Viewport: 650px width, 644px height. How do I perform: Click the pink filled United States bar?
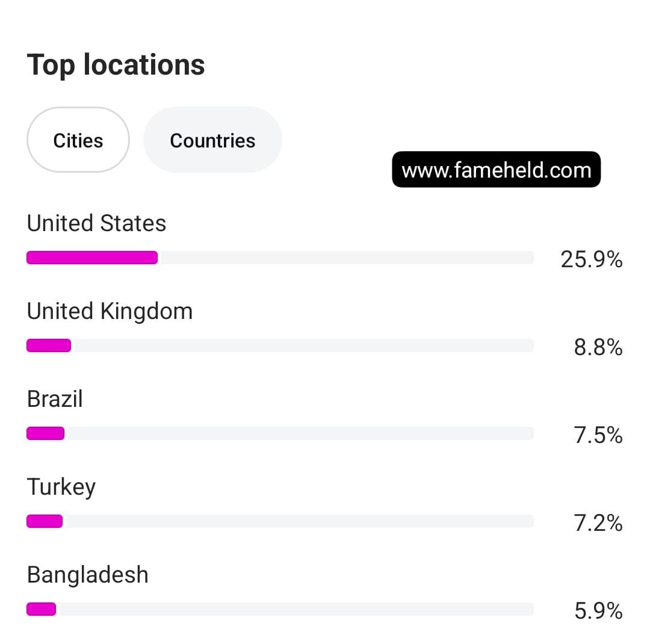tap(92, 258)
